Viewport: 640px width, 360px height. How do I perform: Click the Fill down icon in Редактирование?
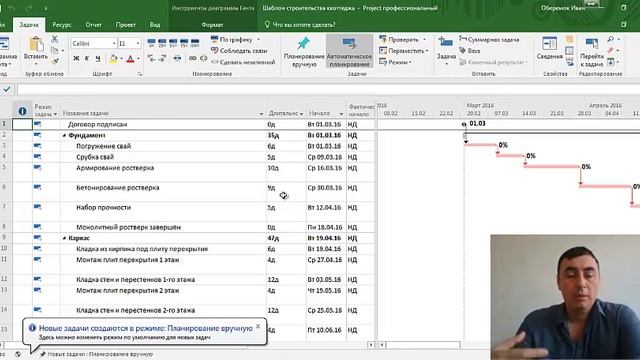tap(611, 62)
